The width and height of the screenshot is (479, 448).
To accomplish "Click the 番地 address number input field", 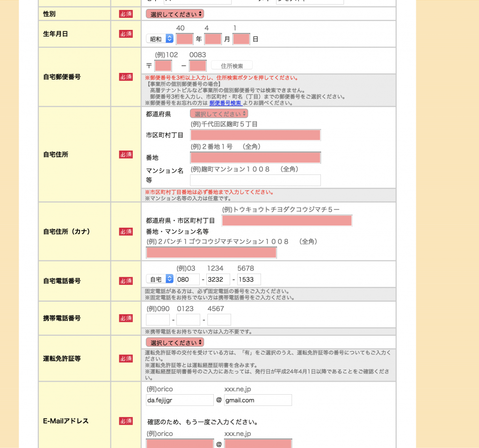I will pos(255,157).
